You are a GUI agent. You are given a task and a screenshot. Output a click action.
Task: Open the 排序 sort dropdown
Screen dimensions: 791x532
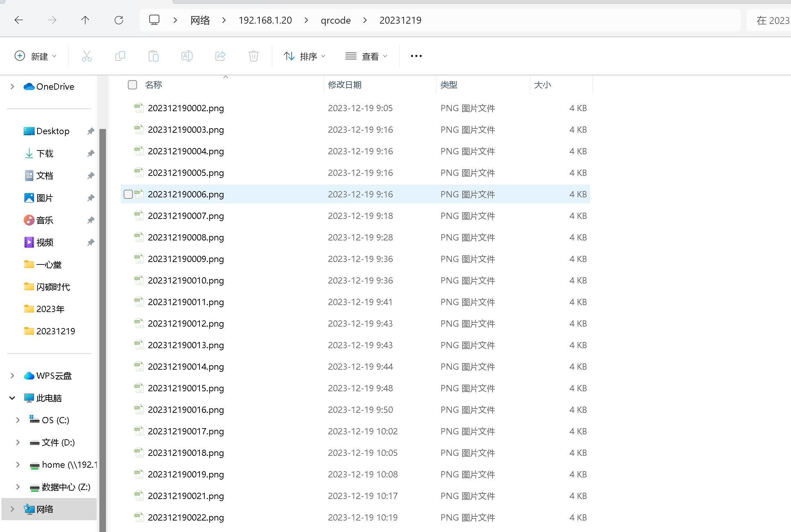pyautogui.click(x=305, y=56)
